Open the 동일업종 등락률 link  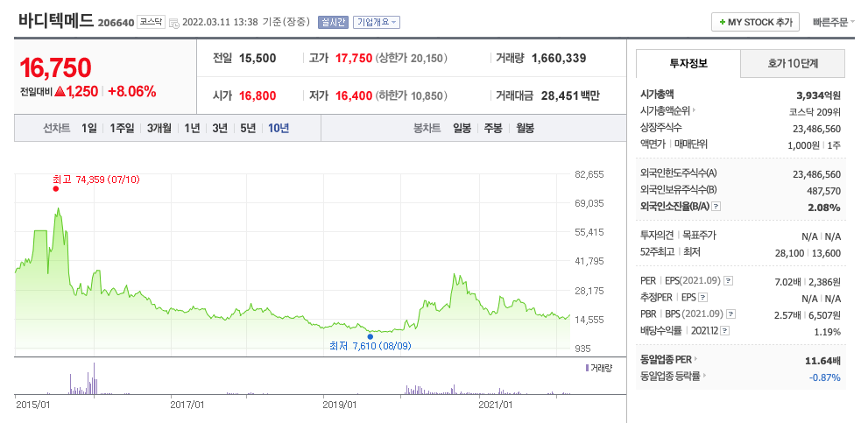point(674,377)
